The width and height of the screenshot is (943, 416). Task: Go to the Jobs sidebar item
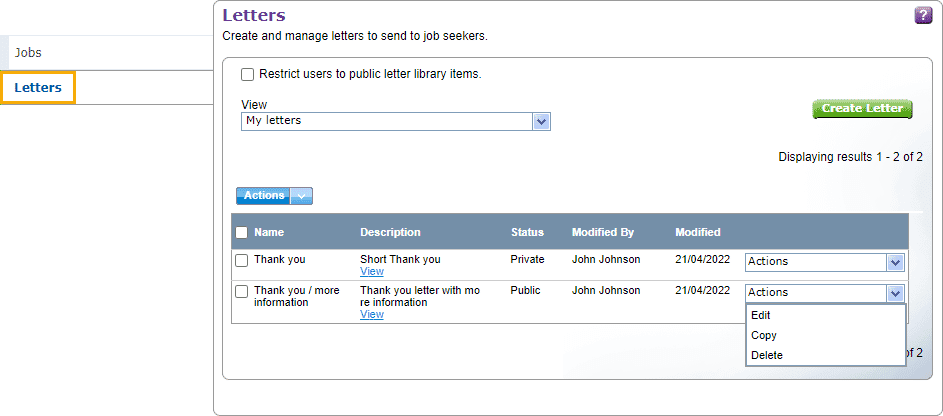[x=28, y=52]
